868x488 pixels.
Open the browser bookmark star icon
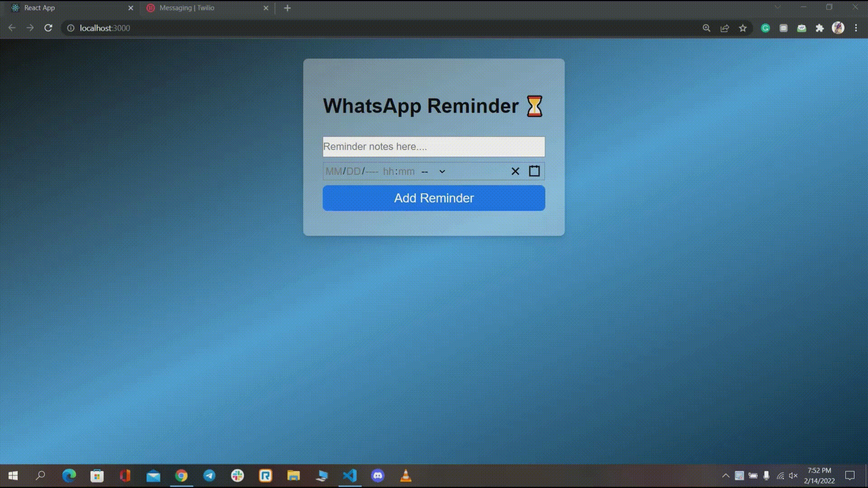743,28
